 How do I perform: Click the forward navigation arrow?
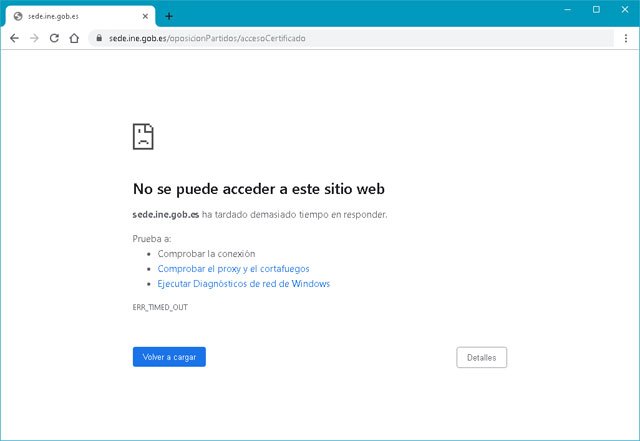coord(34,38)
